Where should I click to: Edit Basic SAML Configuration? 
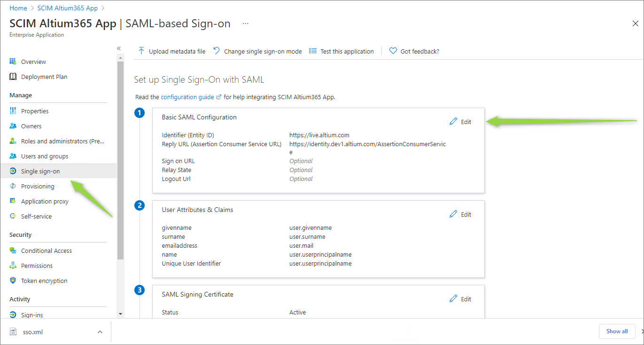[x=460, y=122]
